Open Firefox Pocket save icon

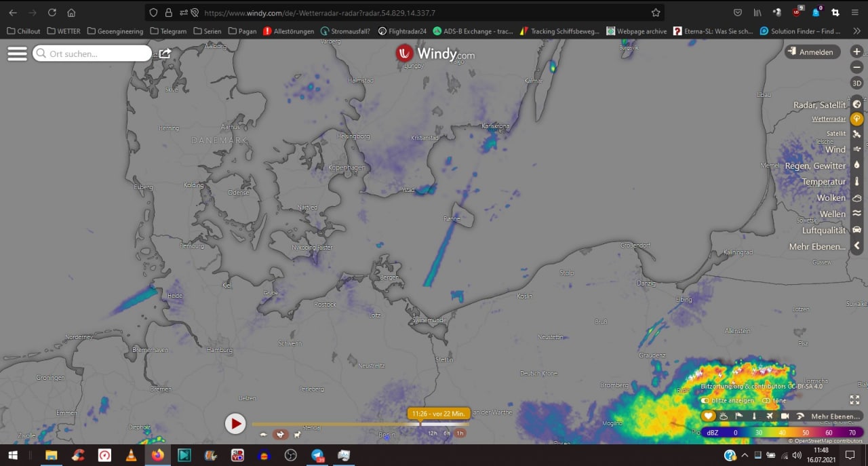pyautogui.click(x=738, y=12)
